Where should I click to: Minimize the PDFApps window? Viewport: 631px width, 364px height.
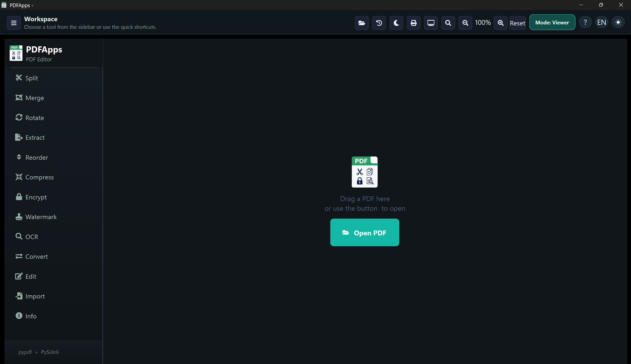pos(581,5)
